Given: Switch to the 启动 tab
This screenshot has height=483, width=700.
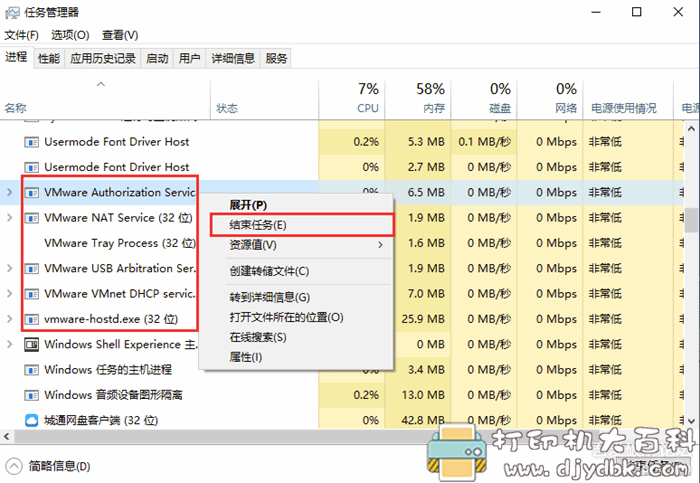Looking at the screenshot, I should [157, 58].
